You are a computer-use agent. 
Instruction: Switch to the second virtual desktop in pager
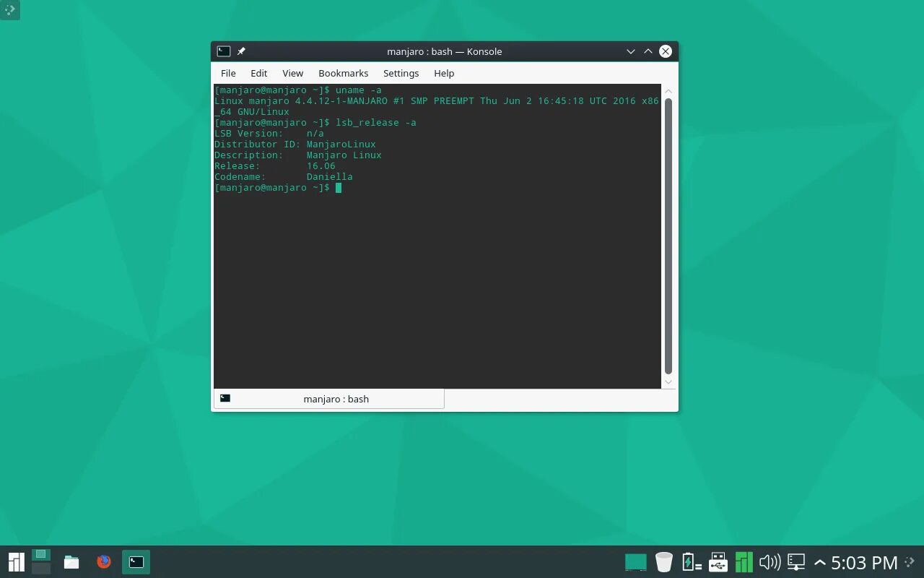(41, 569)
